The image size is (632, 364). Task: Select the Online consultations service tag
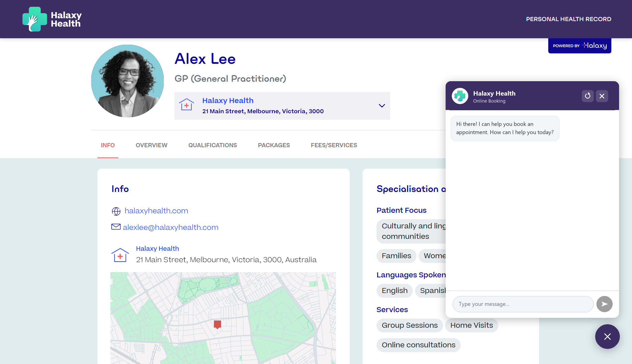point(418,345)
